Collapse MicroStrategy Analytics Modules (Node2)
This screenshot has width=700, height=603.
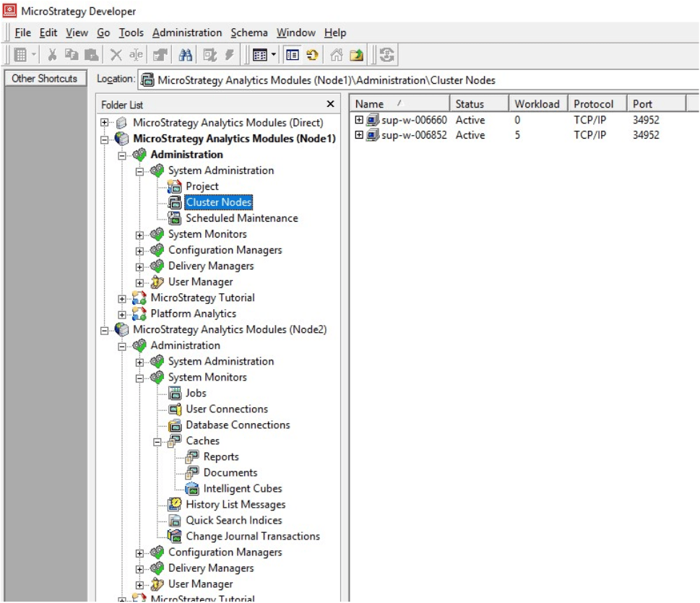click(x=104, y=330)
